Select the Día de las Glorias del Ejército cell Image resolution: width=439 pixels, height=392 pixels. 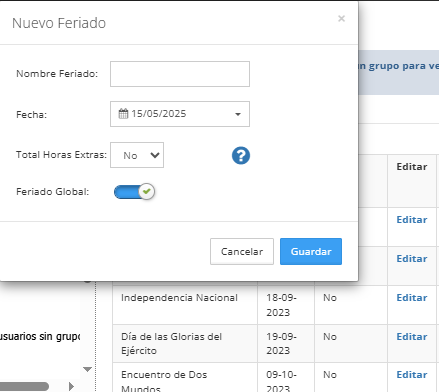[185, 343]
